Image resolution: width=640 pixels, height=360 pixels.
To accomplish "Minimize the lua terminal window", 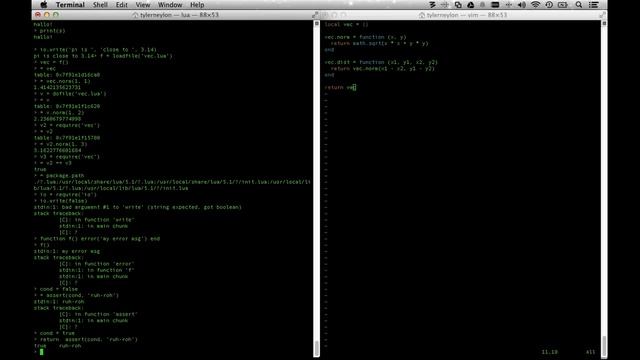I will (47, 15).
